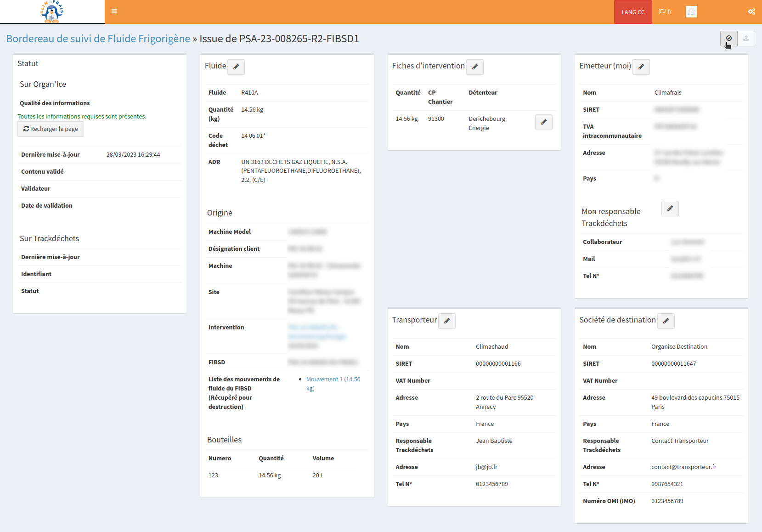
Task: Edit the Fiches d'intervention section
Action: click(x=475, y=67)
